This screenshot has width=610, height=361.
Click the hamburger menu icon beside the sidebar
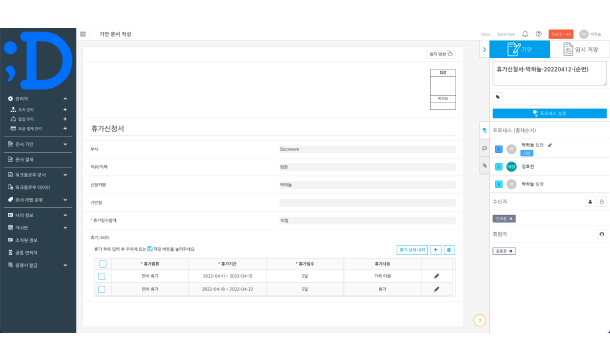pos(83,34)
